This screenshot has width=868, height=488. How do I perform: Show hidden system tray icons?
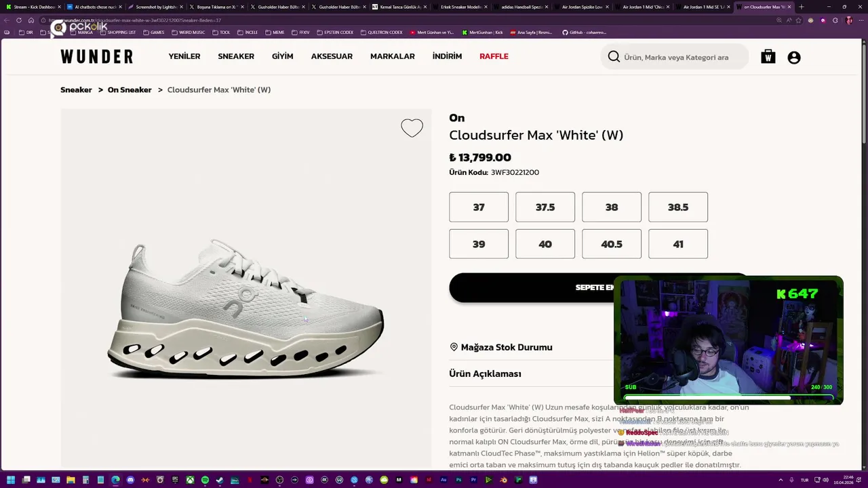[x=781, y=480]
